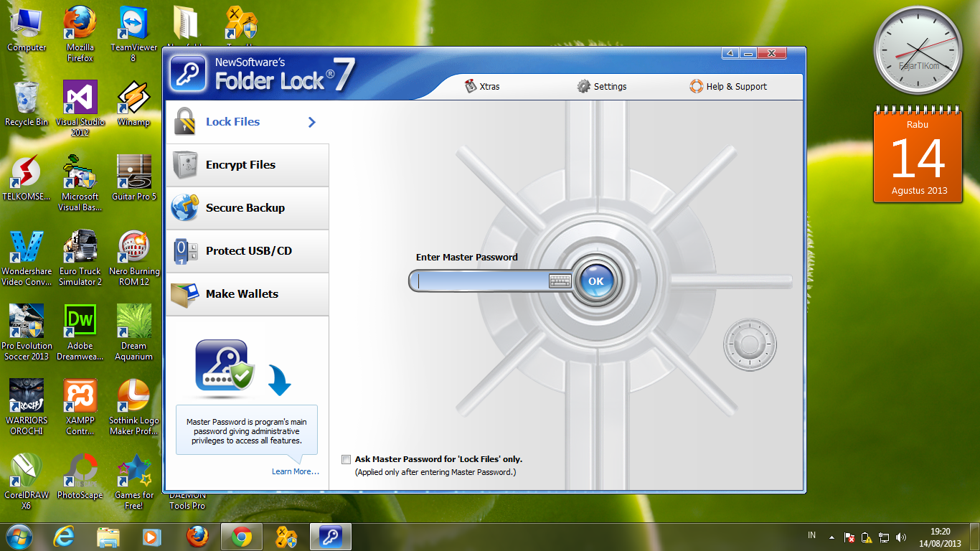This screenshot has width=980, height=551.
Task: Select the Pro Evolution Soccer 2013 shortcut
Action: [x=27, y=333]
